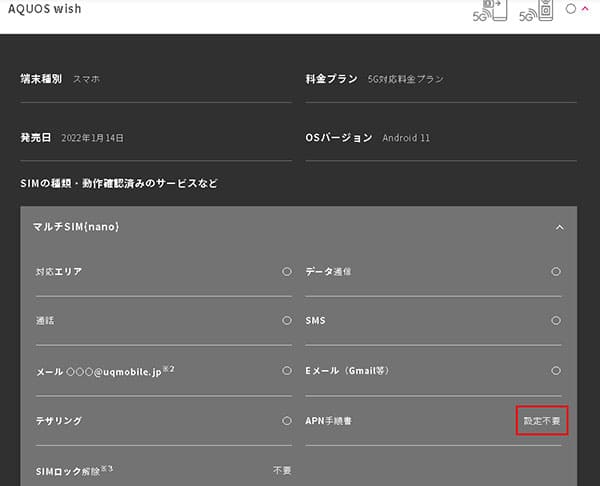Click the 料金プラン label

coord(331,79)
